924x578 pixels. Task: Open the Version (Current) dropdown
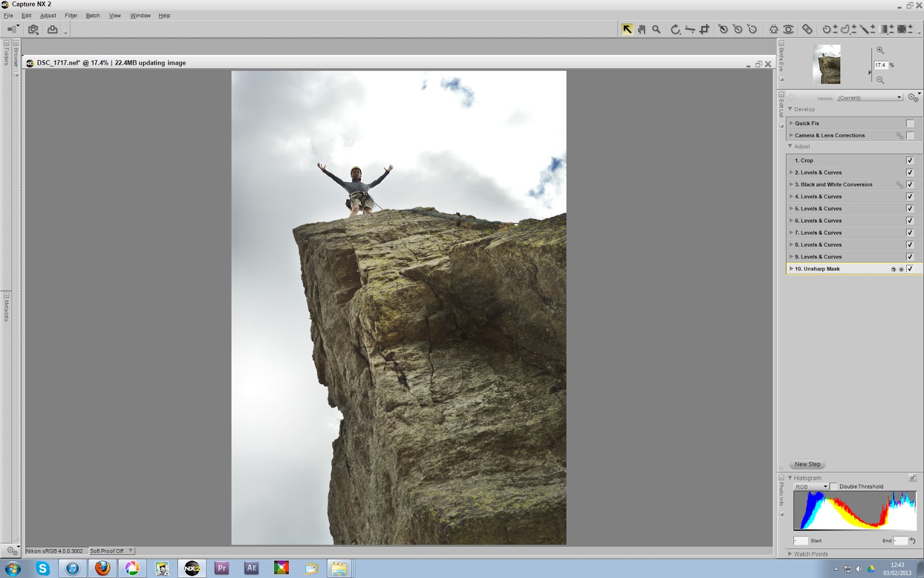tap(869, 97)
